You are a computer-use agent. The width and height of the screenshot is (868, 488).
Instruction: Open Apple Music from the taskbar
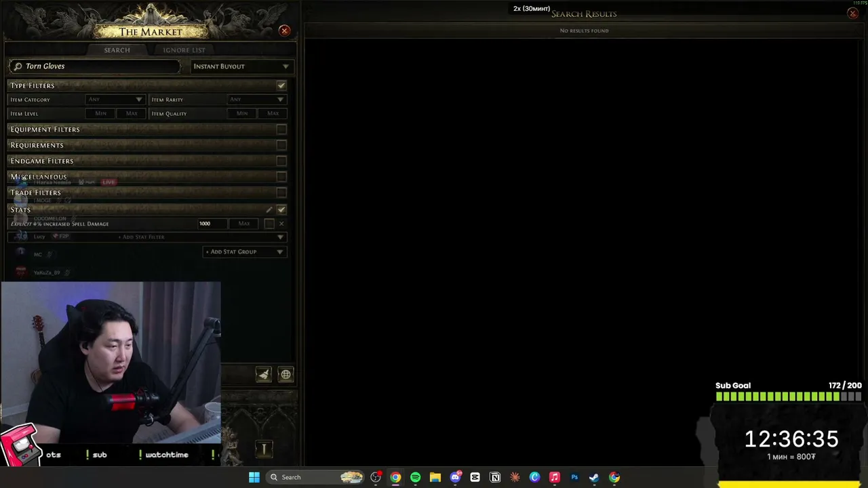click(554, 477)
